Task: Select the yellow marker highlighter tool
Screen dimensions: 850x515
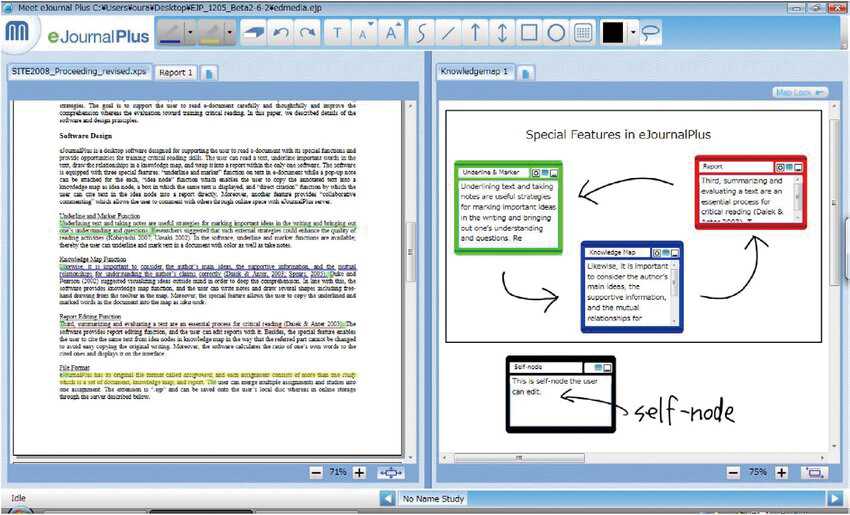Action: [x=211, y=33]
